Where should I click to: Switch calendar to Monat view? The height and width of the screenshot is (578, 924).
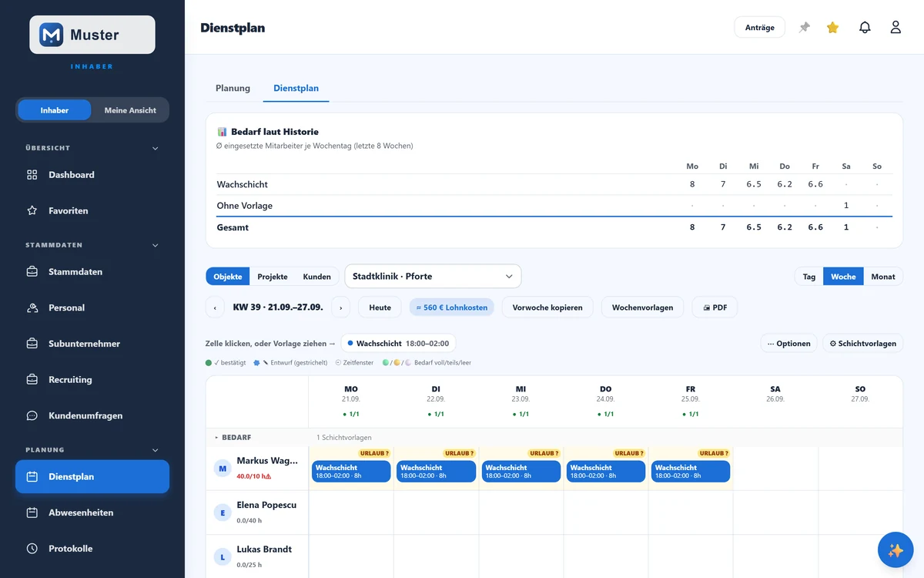pyautogui.click(x=883, y=277)
